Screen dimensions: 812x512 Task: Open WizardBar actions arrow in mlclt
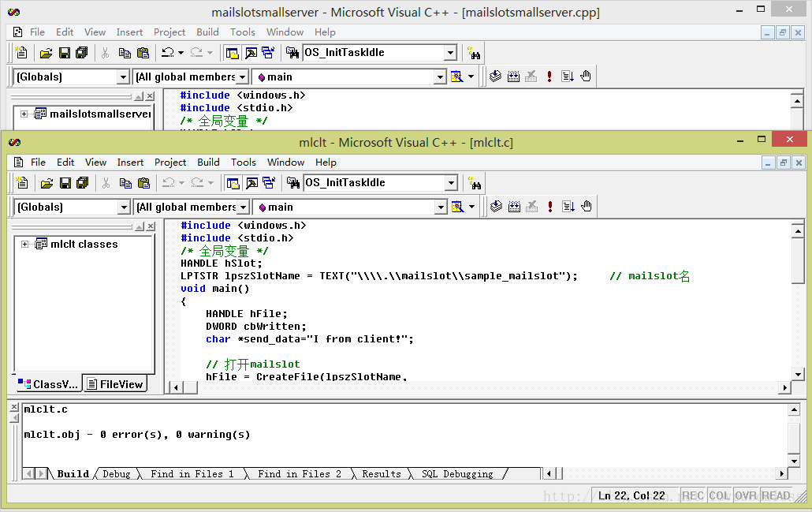471,207
